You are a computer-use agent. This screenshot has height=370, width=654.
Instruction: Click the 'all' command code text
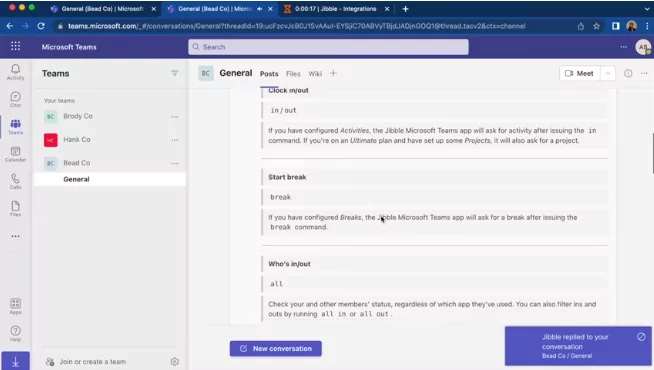click(x=277, y=284)
